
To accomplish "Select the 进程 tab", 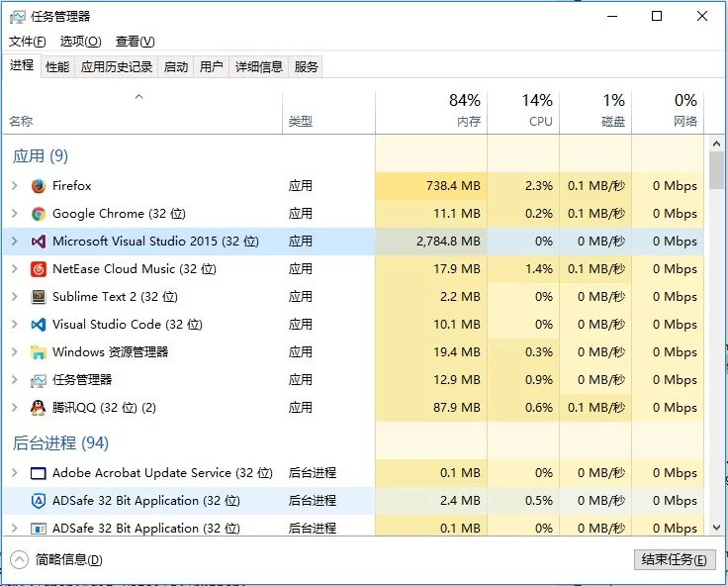I will [22, 65].
